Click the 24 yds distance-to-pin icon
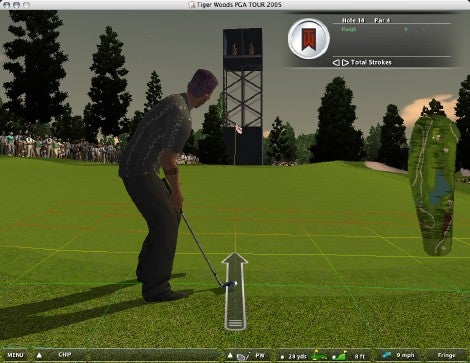 (x=318, y=356)
